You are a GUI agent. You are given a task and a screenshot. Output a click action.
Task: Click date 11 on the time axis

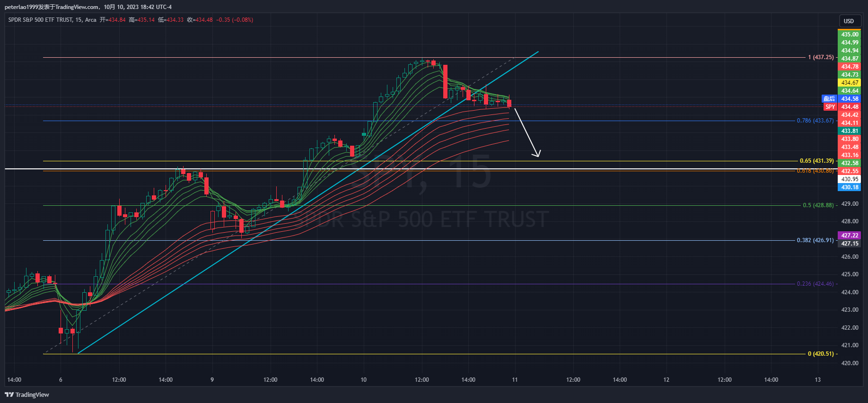point(515,380)
